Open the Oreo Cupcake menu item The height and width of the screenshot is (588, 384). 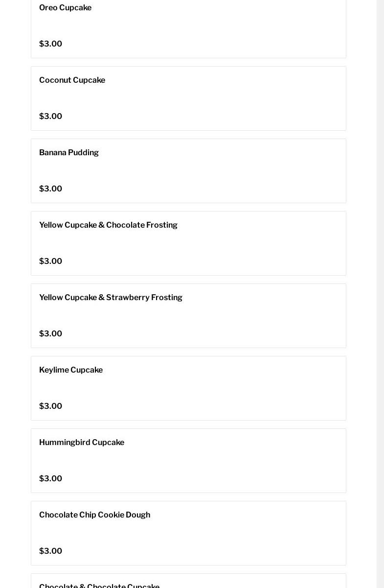pyautogui.click(x=188, y=28)
